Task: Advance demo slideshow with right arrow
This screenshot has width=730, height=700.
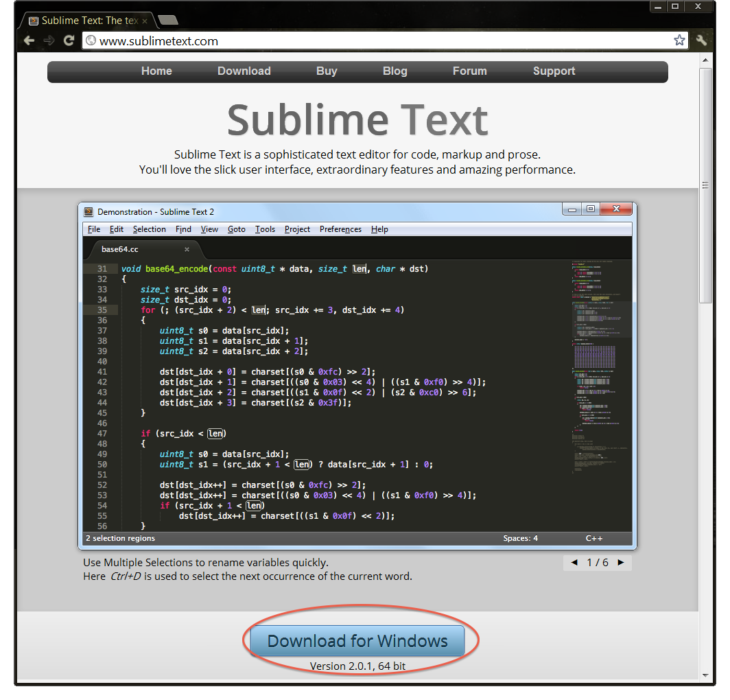Action: coord(621,562)
